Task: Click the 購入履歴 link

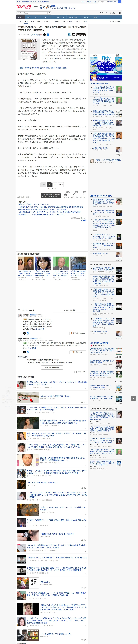Action: [112, 13]
